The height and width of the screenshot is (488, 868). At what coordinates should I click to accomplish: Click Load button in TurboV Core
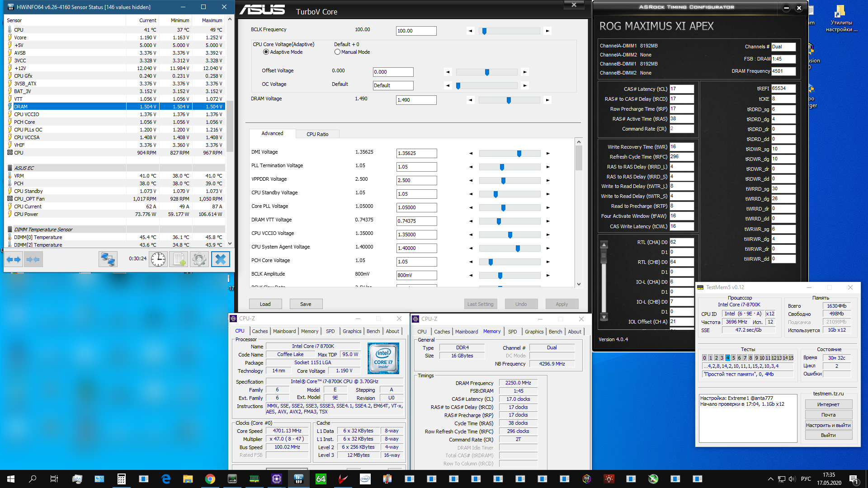pyautogui.click(x=265, y=304)
